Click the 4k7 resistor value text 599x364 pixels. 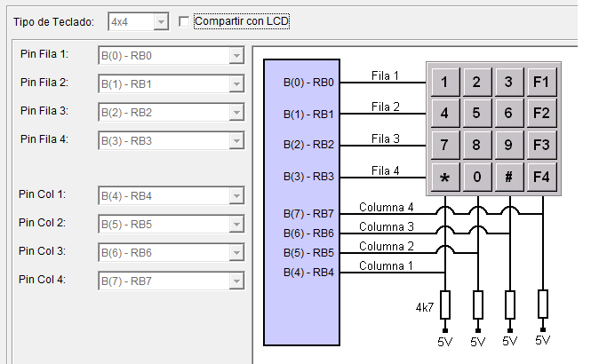(x=425, y=307)
